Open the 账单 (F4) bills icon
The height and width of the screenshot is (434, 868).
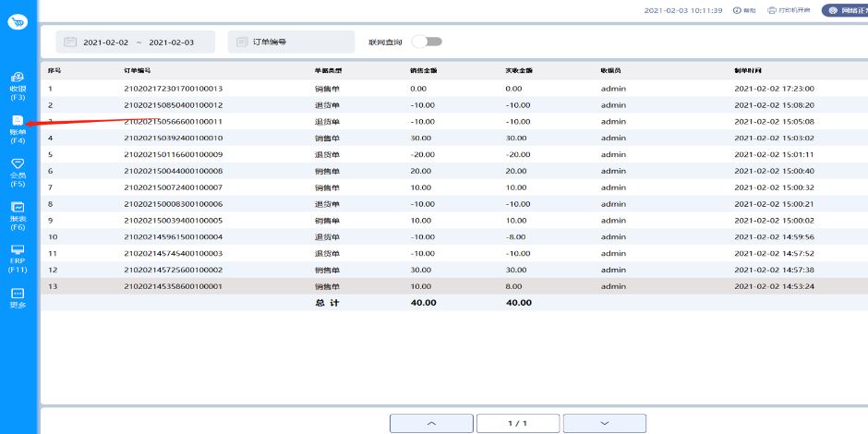coord(18,127)
